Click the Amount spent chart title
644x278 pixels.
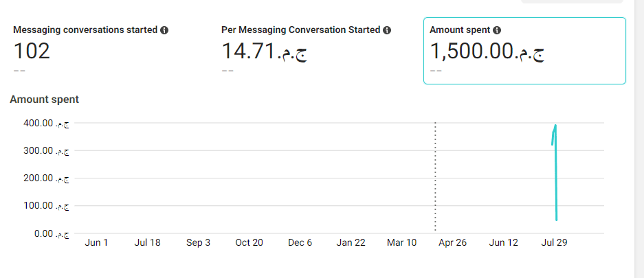click(x=45, y=100)
